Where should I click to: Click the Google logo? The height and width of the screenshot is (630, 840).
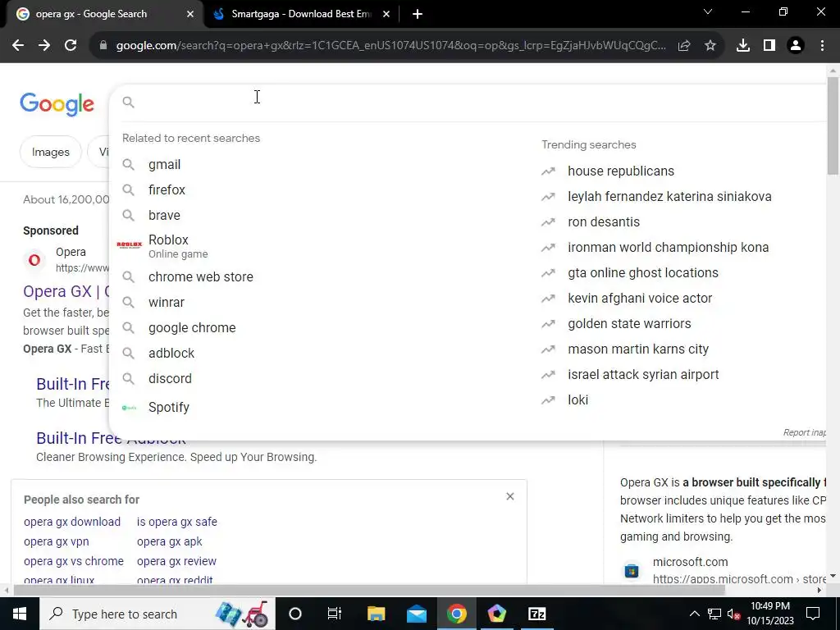click(57, 104)
